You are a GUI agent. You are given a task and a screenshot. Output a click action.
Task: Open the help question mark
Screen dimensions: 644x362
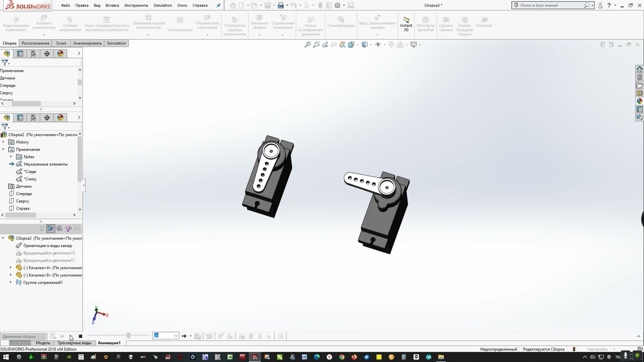[x=609, y=5]
